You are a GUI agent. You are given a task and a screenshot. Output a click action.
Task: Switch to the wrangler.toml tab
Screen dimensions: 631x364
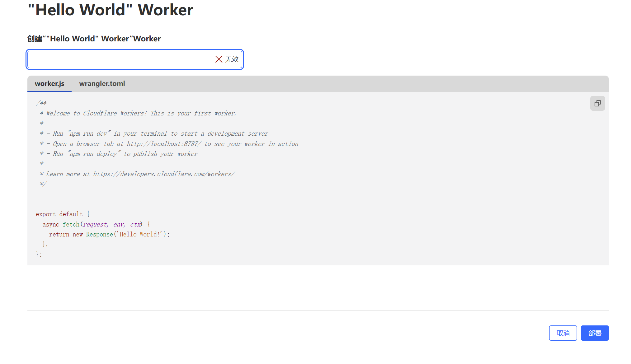pos(102,84)
